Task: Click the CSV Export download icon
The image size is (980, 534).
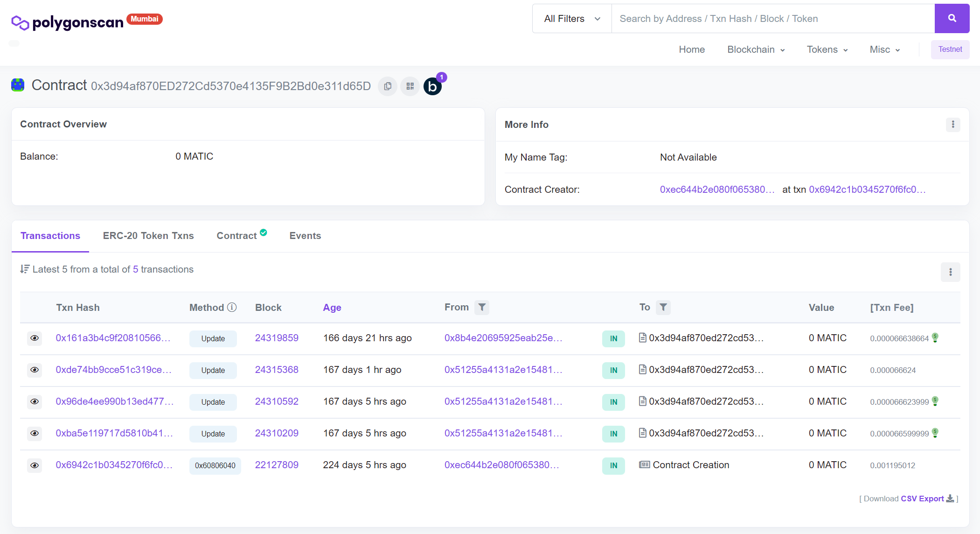Action: tap(950, 499)
